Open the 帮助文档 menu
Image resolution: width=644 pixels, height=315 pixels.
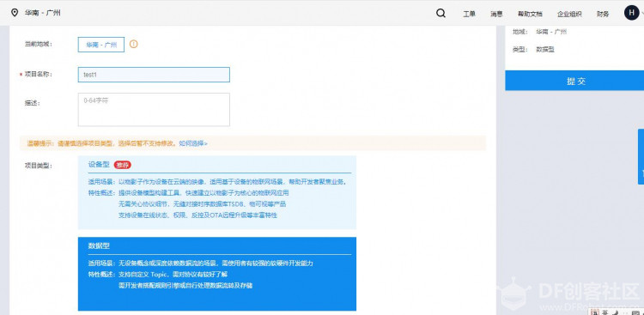530,14
